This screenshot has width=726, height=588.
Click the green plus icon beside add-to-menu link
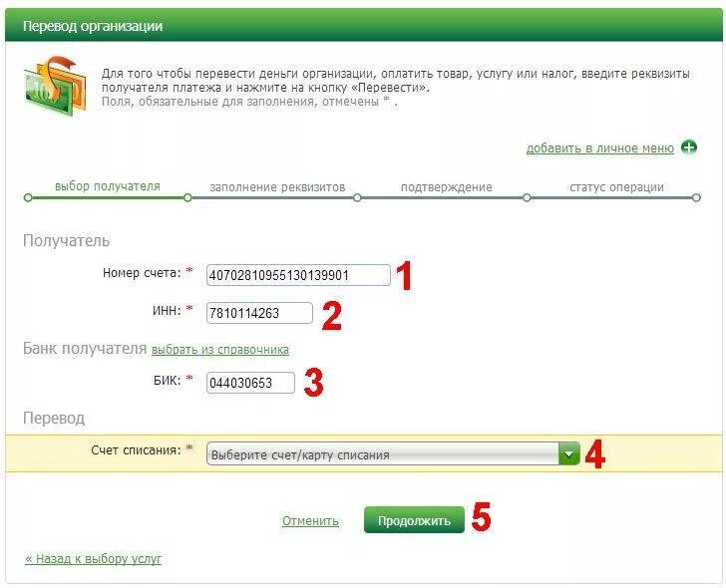tap(689, 148)
